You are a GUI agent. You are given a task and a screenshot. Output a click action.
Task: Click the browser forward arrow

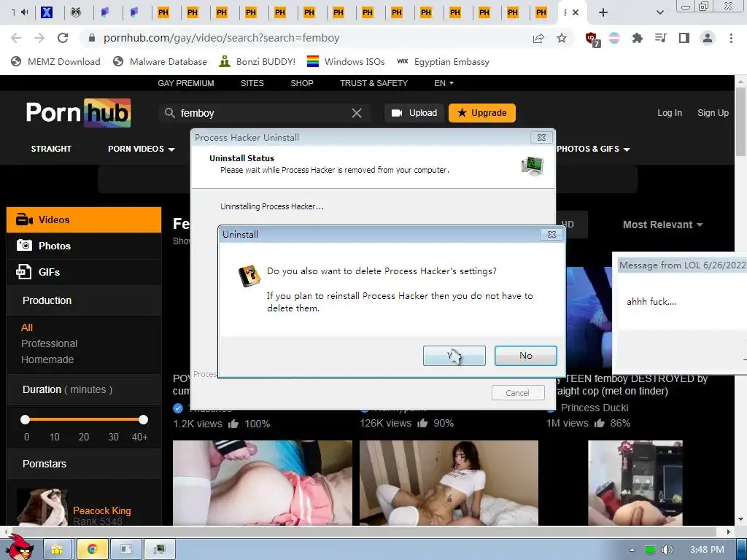coord(39,38)
